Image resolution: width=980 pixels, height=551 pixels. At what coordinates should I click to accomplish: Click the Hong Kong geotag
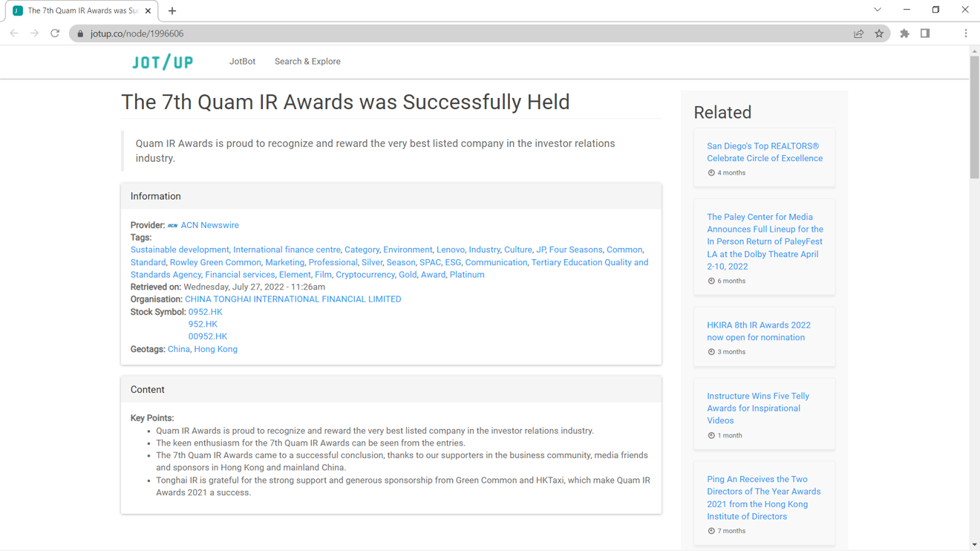pyautogui.click(x=215, y=349)
